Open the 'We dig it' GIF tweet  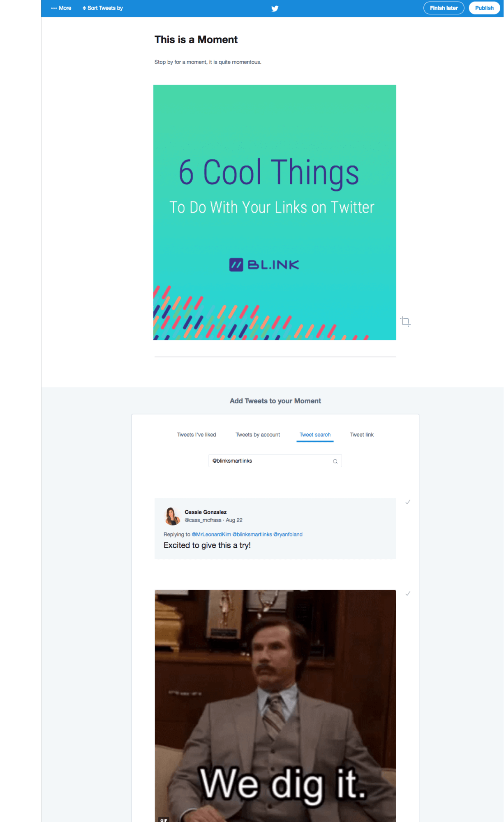pos(275,706)
